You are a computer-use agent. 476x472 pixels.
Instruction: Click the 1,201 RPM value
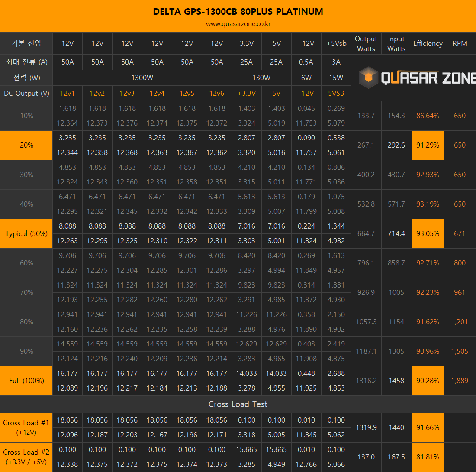click(460, 322)
